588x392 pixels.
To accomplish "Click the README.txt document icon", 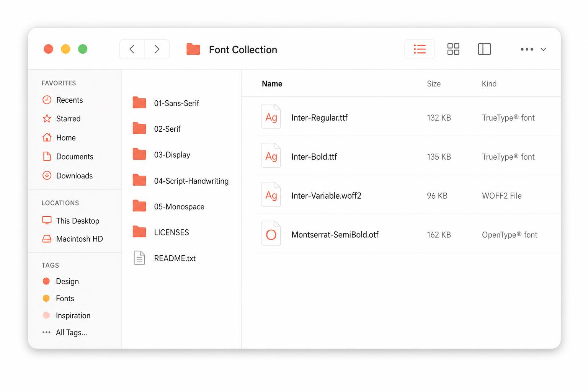I will (x=139, y=258).
